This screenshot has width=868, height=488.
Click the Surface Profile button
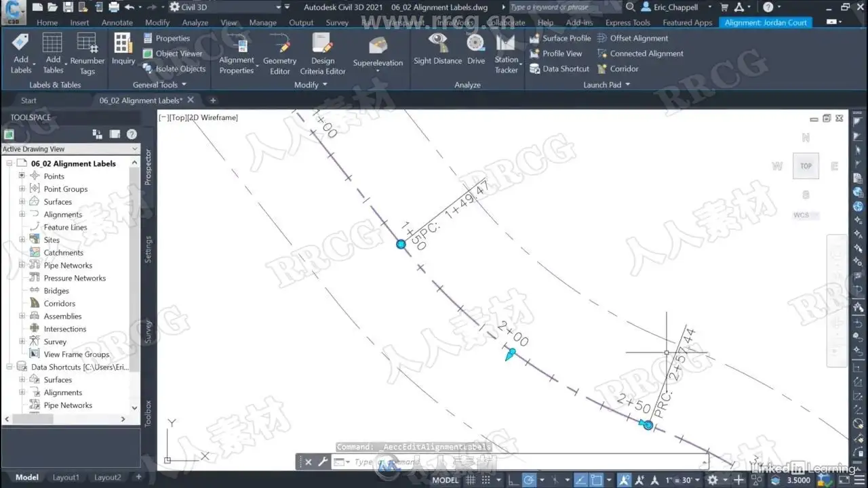560,39
